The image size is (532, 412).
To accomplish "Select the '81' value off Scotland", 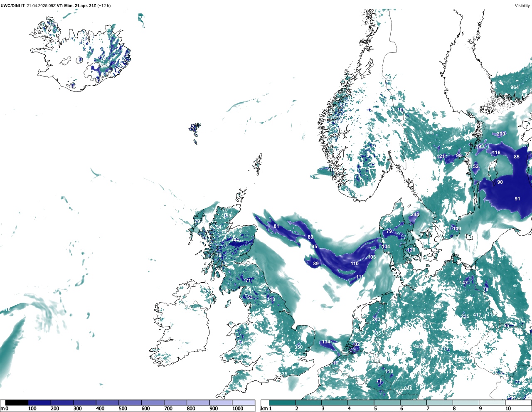I will [x=276, y=226].
